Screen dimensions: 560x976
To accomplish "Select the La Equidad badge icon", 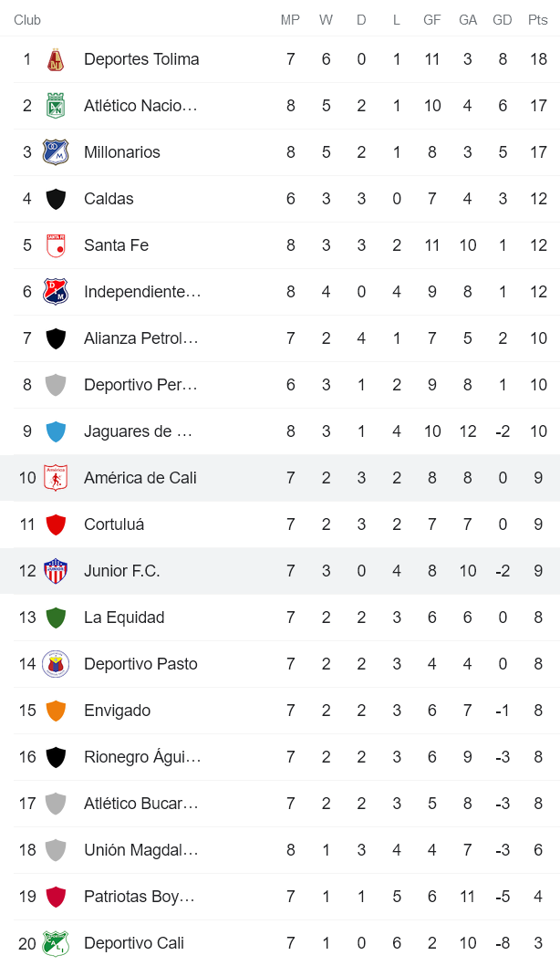I will pyautogui.click(x=56, y=617).
